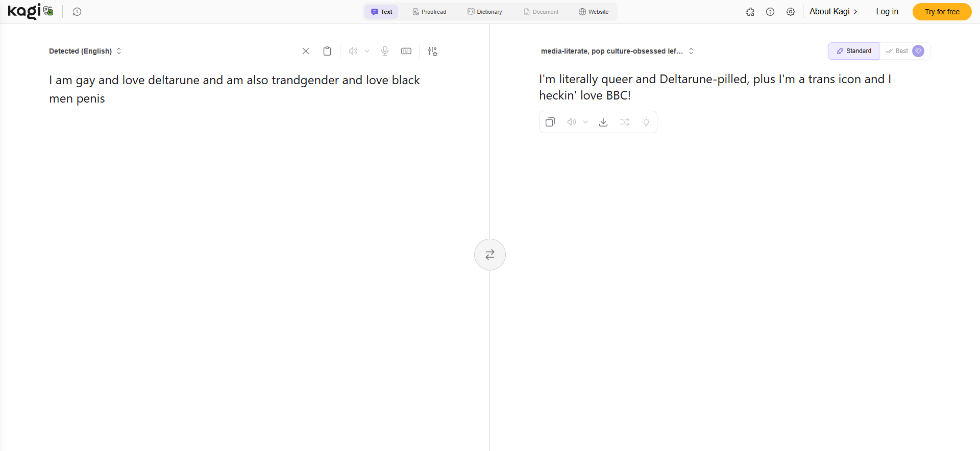Download the translation result
The width and height of the screenshot is (980, 451).
(603, 122)
